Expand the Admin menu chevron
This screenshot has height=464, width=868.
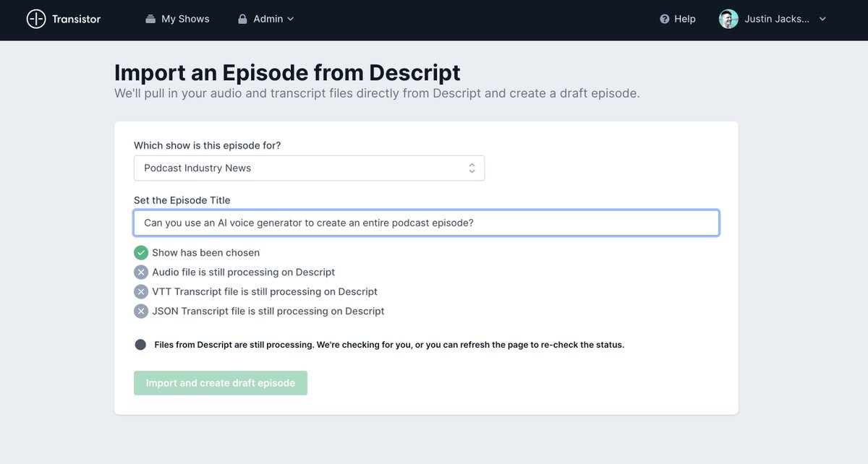coord(291,20)
